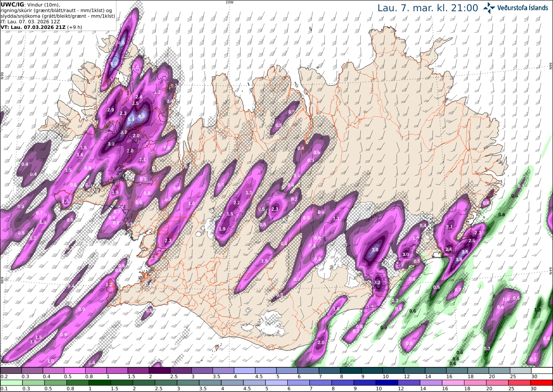Pick the 4 swatch in the snow legend

(245, 370)
